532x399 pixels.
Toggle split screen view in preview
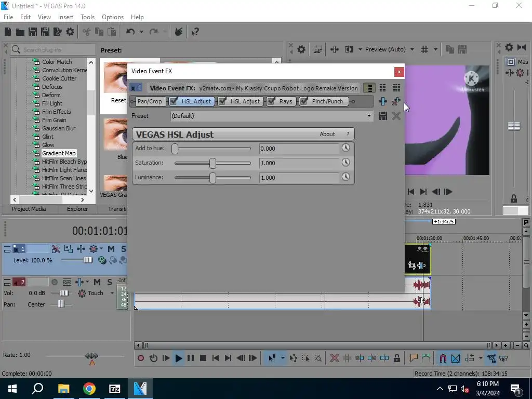(x=349, y=49)
